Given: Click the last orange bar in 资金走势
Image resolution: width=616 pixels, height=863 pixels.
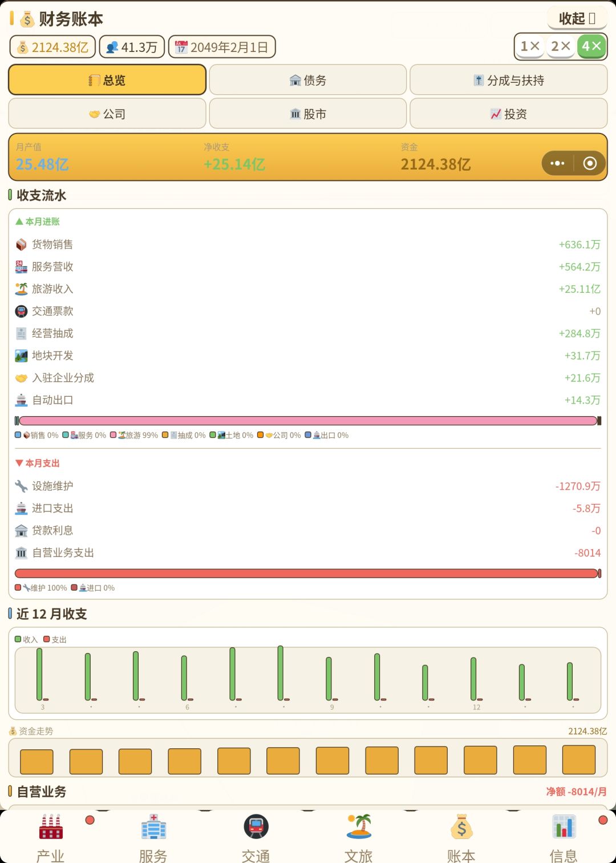Looking at the screenshot, I should pos(579,760).
